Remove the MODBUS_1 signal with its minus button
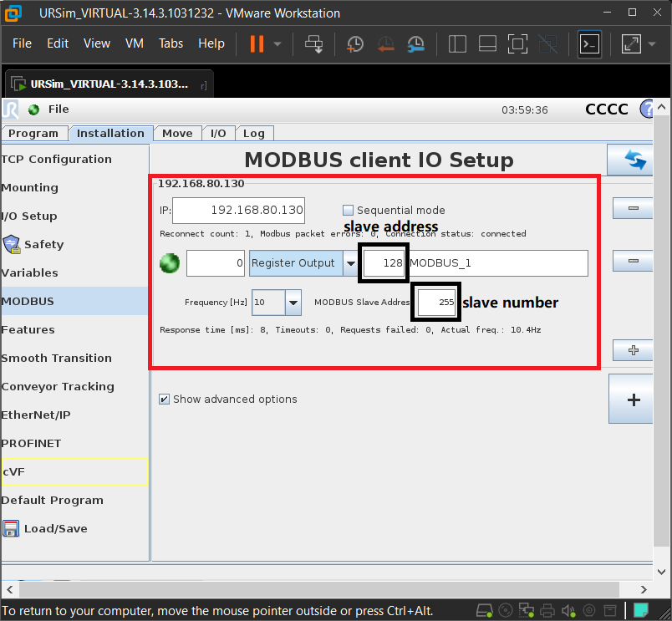 (633, 261)
